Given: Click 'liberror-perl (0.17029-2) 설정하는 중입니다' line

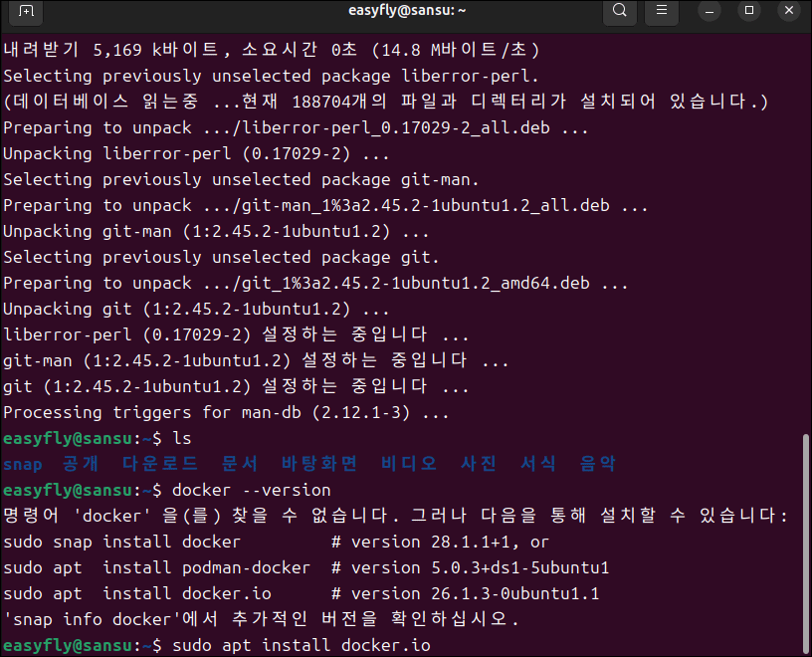Looking at the screenshot, I should 236,334.
